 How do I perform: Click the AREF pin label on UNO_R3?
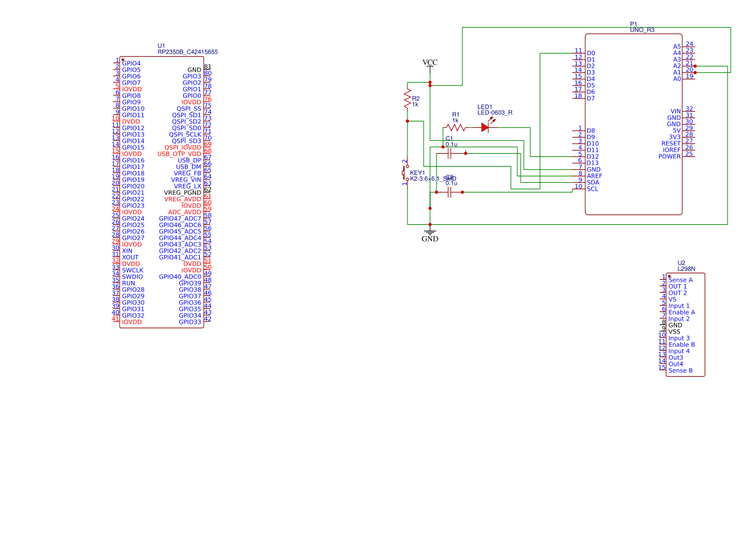tap(594, 176)
